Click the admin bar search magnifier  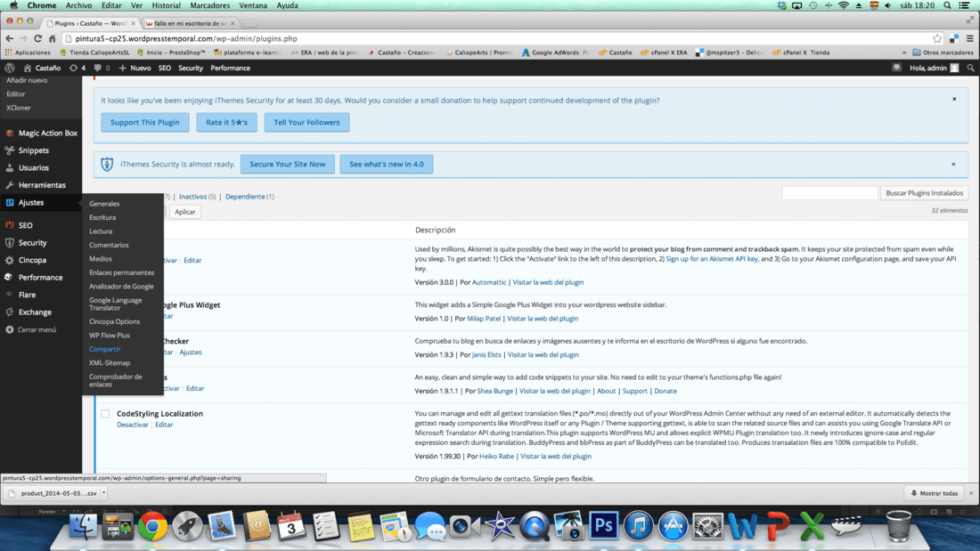(x=970, y=68)
